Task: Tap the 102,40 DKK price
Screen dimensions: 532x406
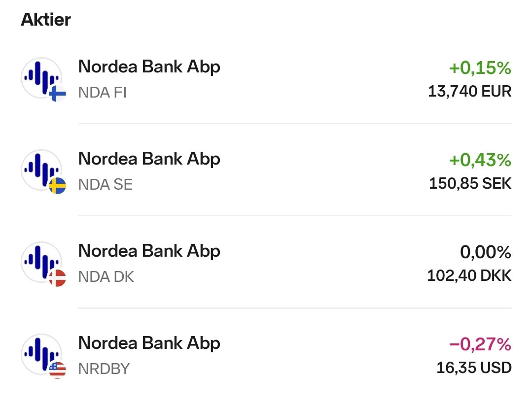Action: tap(469, 275)
